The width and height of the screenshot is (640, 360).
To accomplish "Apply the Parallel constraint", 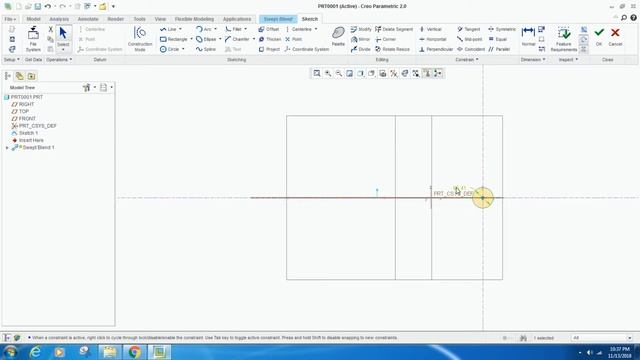I will pyautogui.click(x=499, y=49).
